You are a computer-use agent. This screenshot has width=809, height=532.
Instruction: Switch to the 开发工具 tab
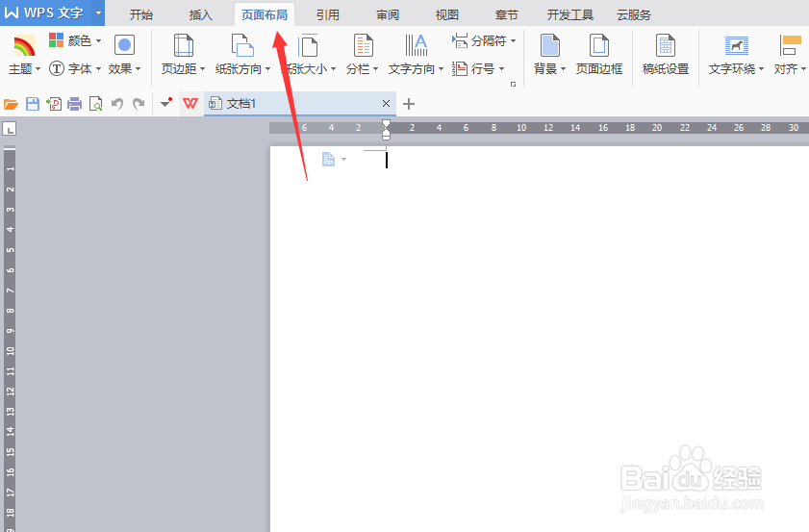coord(570,15)
